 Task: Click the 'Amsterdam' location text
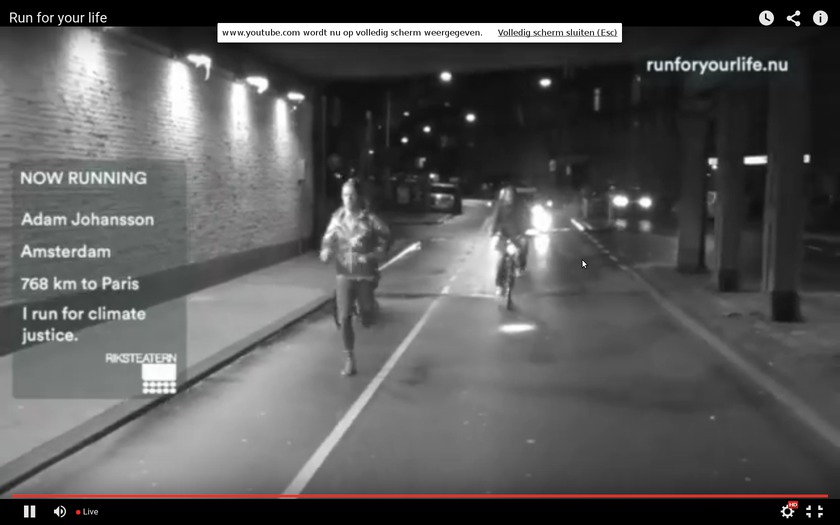click(x=65, y=252)
